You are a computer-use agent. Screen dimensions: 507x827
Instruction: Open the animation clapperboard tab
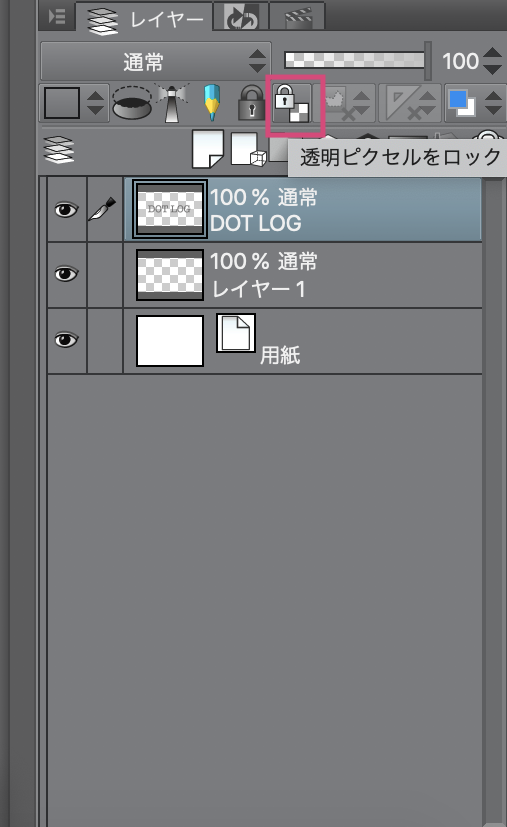coord(298,17)
